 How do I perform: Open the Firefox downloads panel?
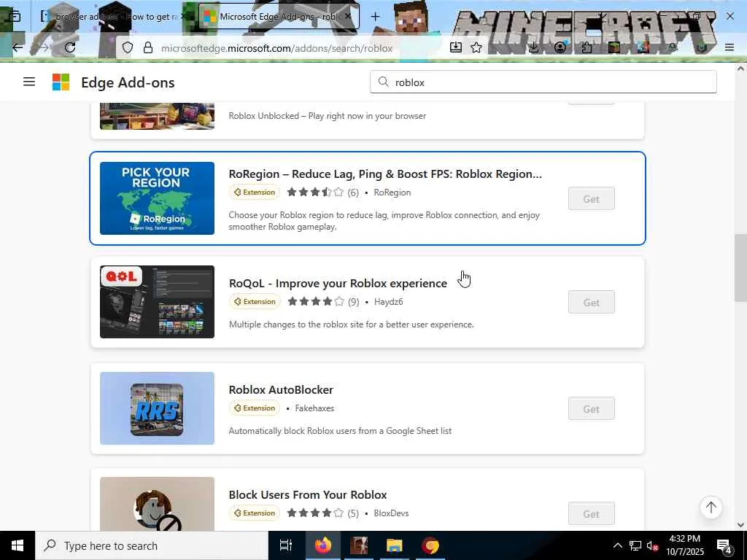tap(534, 47)
